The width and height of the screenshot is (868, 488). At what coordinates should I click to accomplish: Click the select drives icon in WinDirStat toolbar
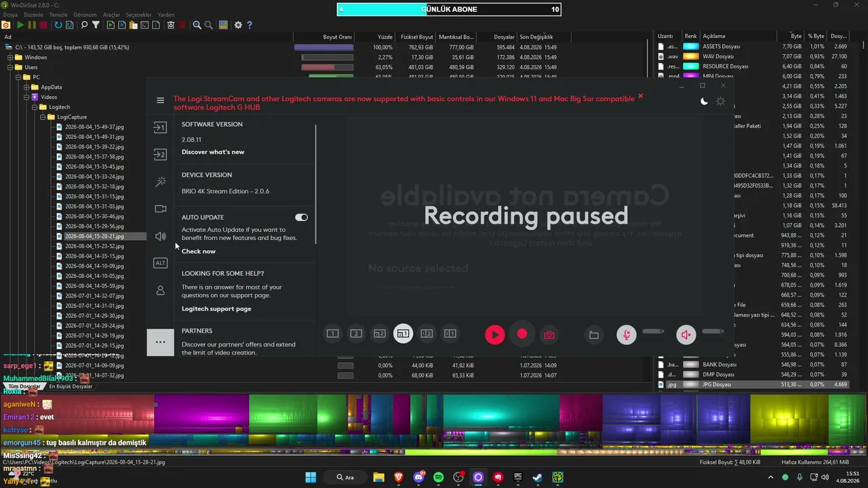[6, 25]
